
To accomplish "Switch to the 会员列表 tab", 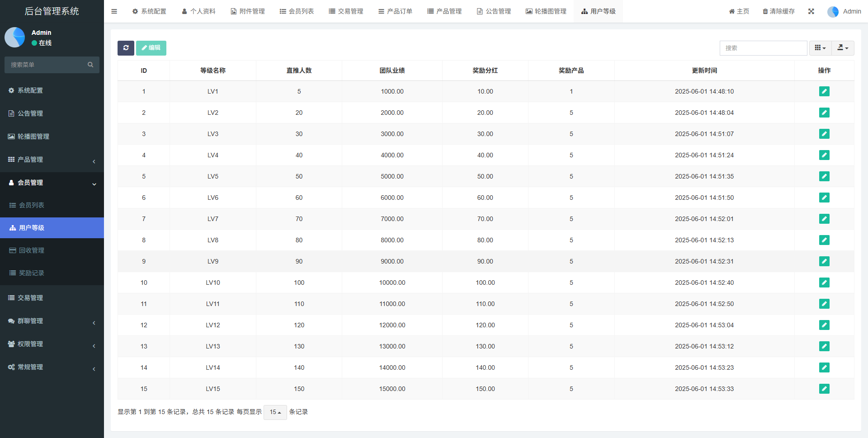I will pyautogui.click(x=297, y=11).
